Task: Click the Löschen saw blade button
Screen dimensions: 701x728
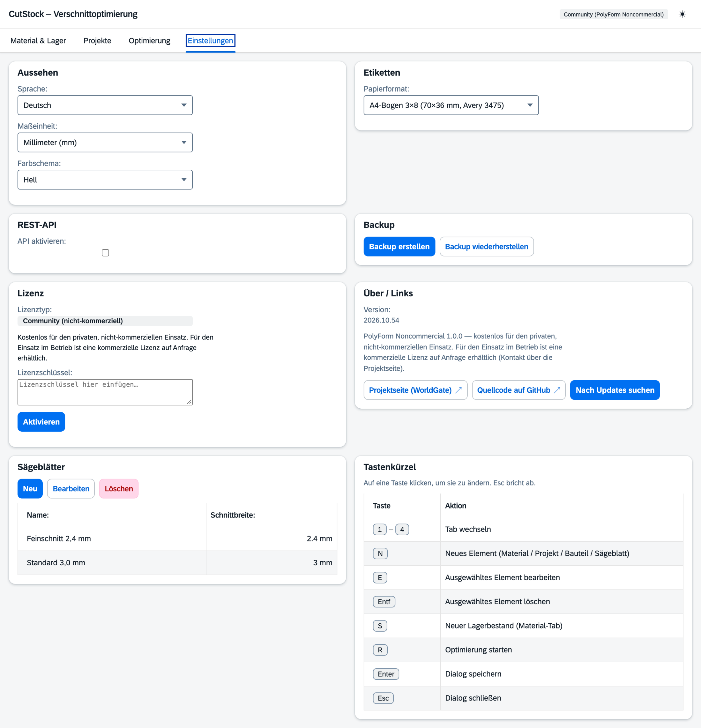Action: (119, 489)
